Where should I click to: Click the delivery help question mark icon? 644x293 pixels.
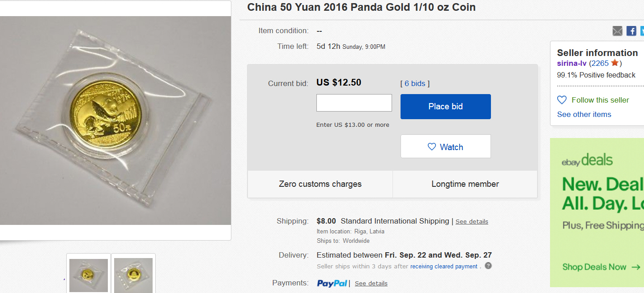click(488, 266)
